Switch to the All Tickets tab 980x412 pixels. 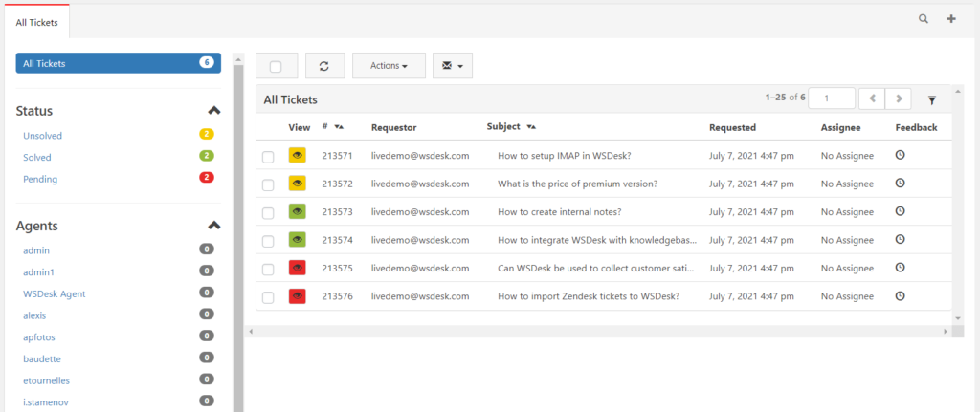click(37, 23)
